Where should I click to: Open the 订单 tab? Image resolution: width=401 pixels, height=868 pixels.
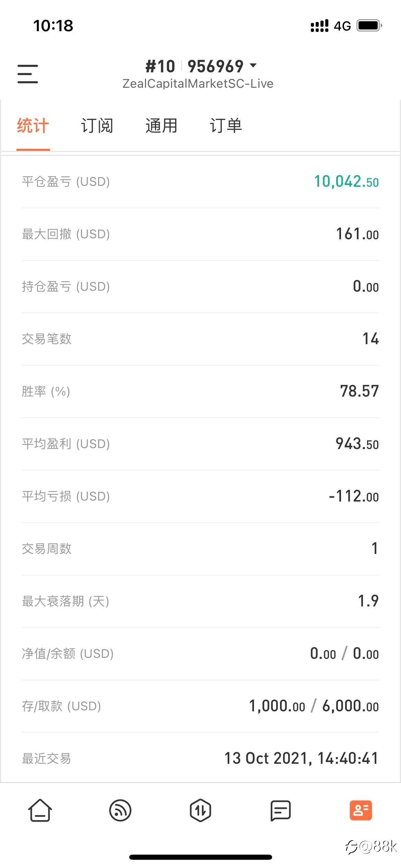tap(226, 125)
